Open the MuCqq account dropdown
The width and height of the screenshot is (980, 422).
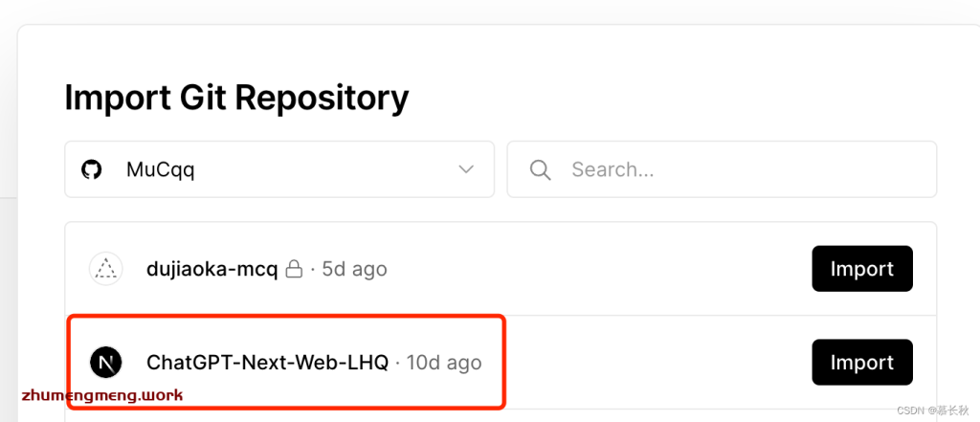click(x=279, y=169)
